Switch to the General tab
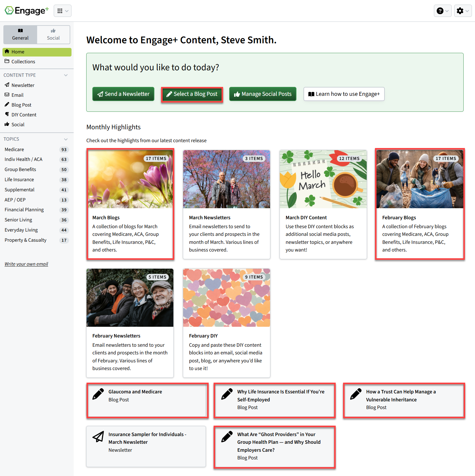This screenshot has width=475, height=476. pos(20,34)
